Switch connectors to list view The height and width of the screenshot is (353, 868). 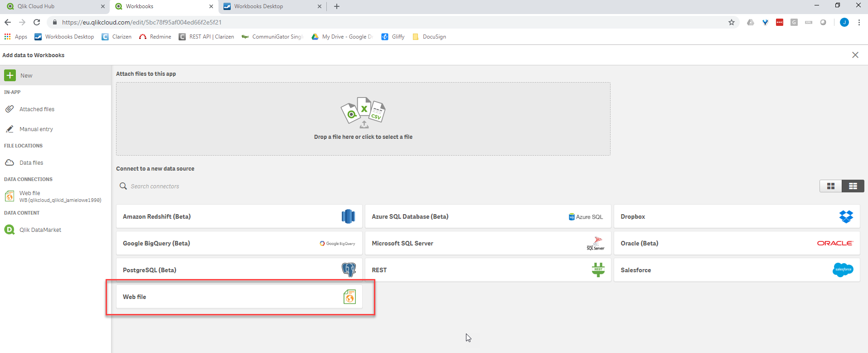853,186
